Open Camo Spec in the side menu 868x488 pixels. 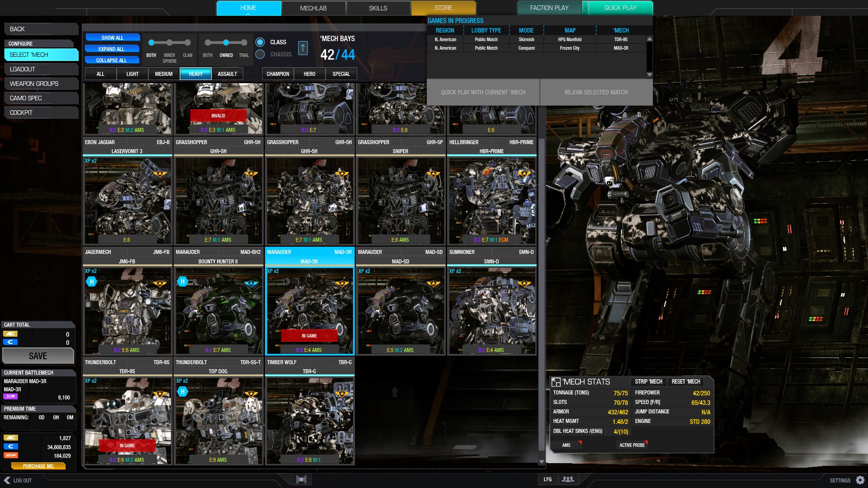41,98
